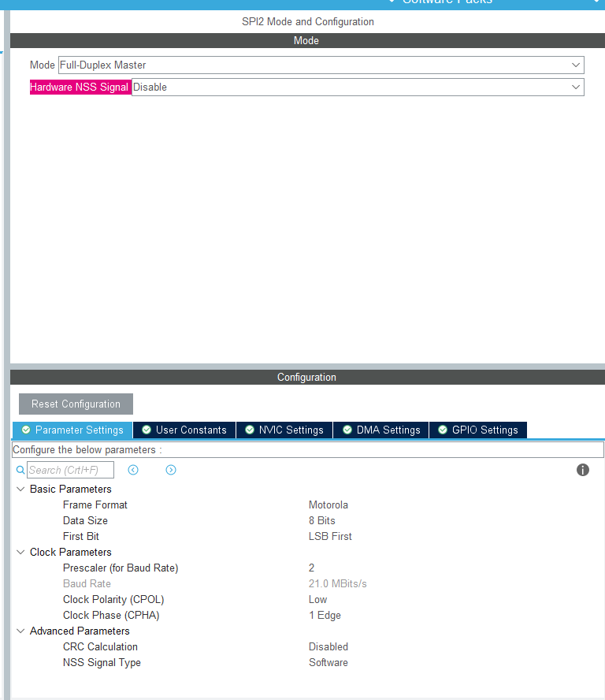Select the Clock Phase (CPHA) row

308,615
